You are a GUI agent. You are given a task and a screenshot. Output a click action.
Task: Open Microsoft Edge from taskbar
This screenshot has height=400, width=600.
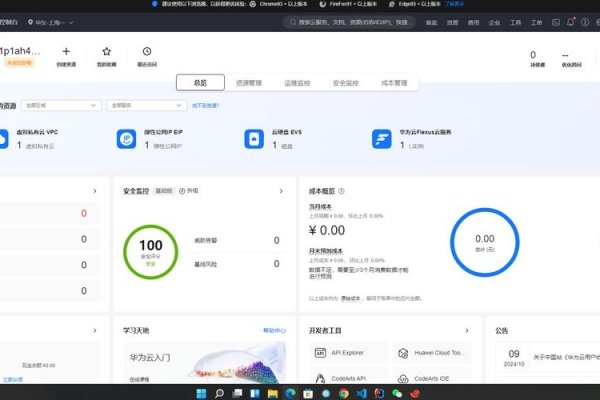tap(290, 393)
